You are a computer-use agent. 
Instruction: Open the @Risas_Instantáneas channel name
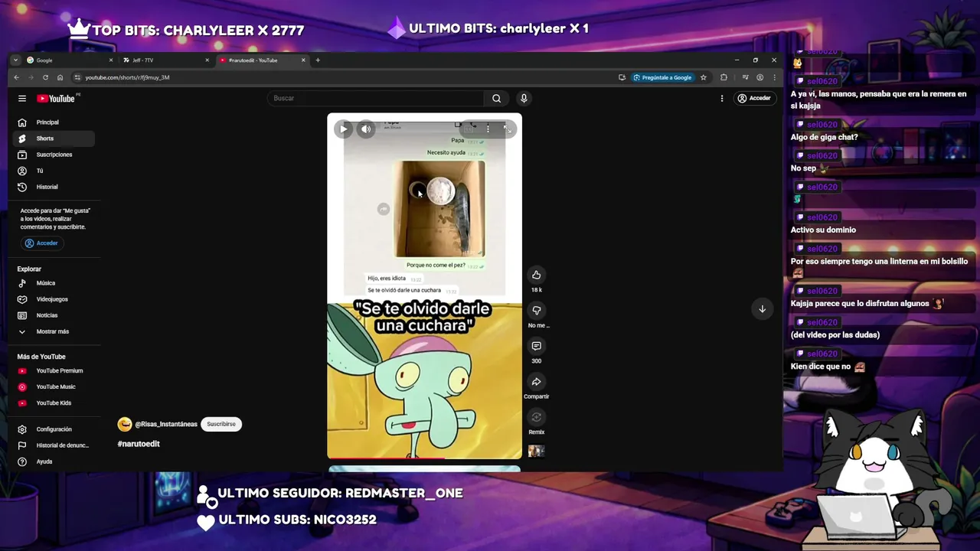(x=166, y=424)
